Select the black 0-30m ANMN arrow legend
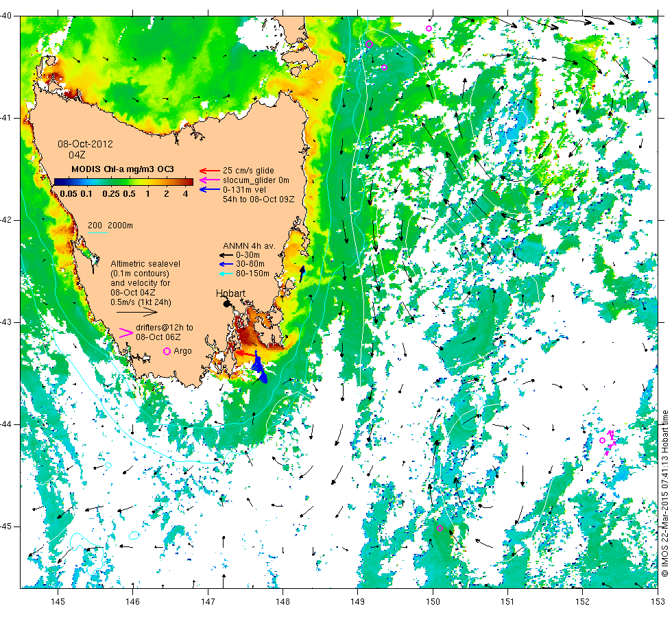 pos(226,255)
